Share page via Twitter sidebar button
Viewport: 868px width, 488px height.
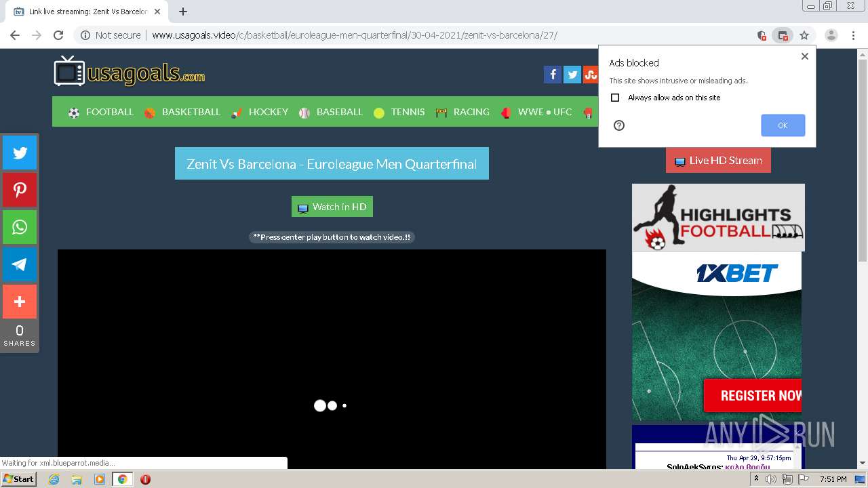pyautogui.click(x=20, y=152)
